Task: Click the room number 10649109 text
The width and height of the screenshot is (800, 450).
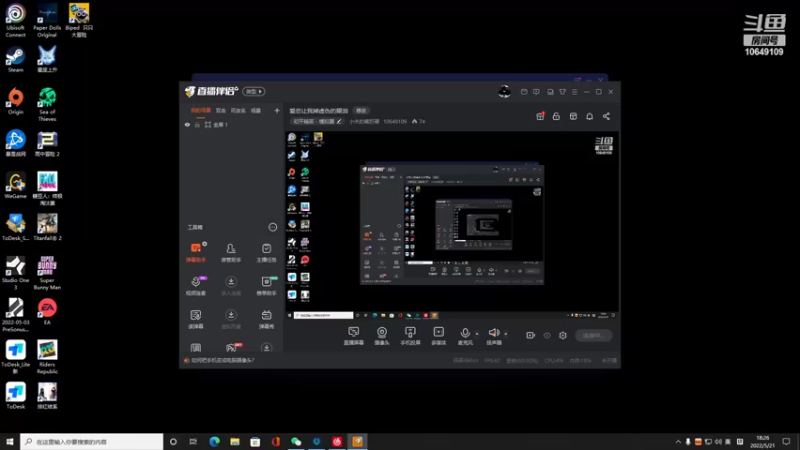Action: [395, 121]
